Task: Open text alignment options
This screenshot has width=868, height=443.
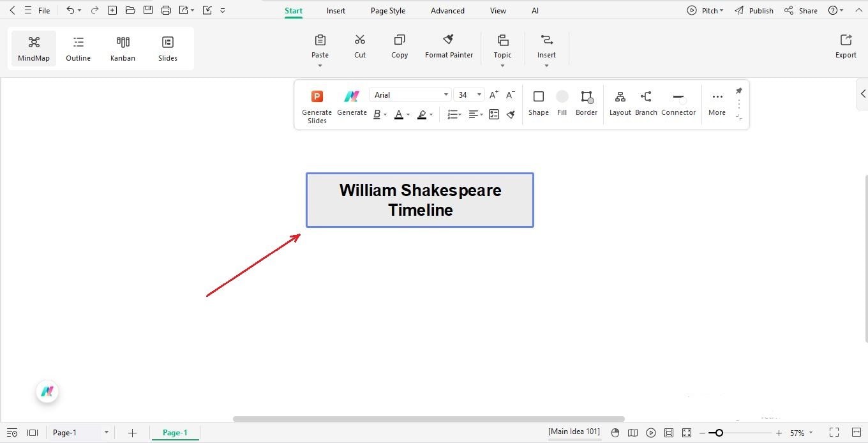Action: 474,114
